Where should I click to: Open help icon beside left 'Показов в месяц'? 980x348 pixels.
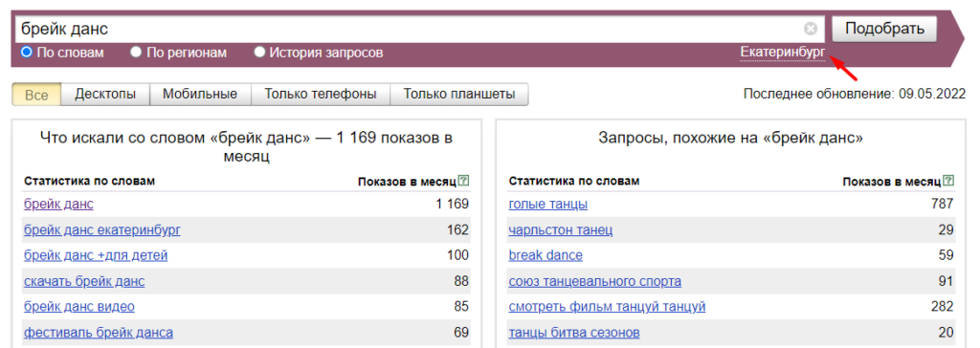463,181
